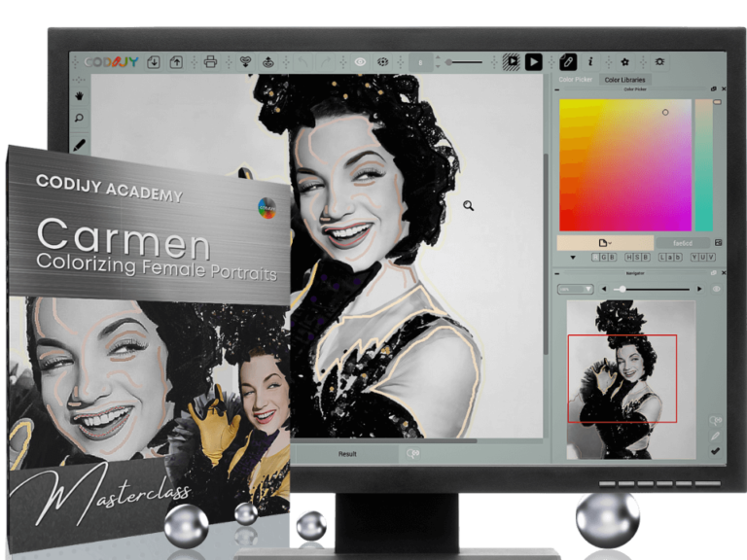
Task: Click the CODIJY logo
Action: [112, 62]
